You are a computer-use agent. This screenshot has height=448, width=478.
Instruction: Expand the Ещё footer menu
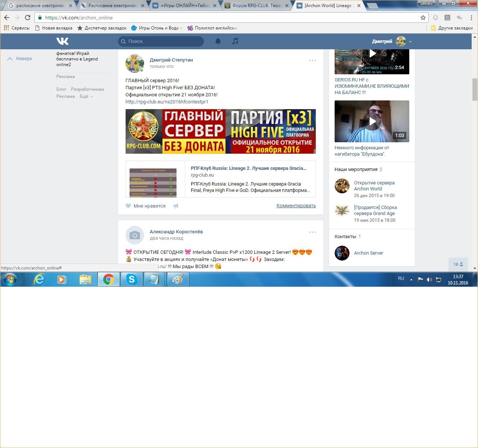coord(86,96)
